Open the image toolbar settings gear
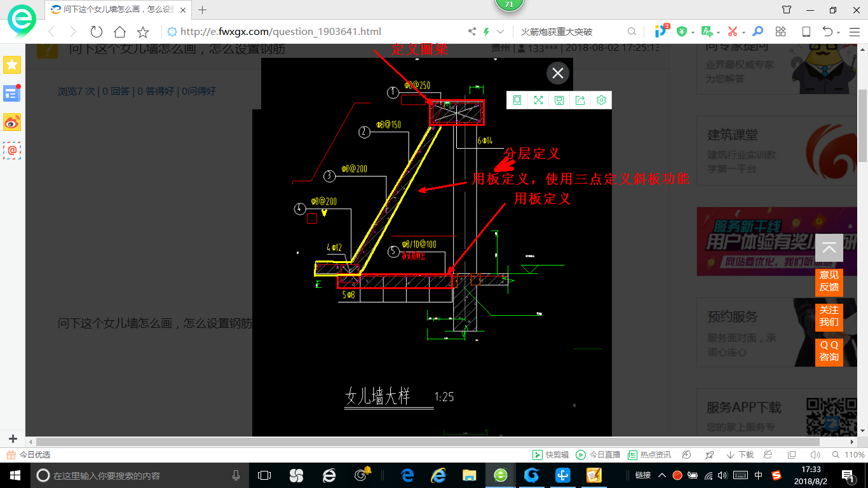868x488 pixels. [x=601, y=100]
